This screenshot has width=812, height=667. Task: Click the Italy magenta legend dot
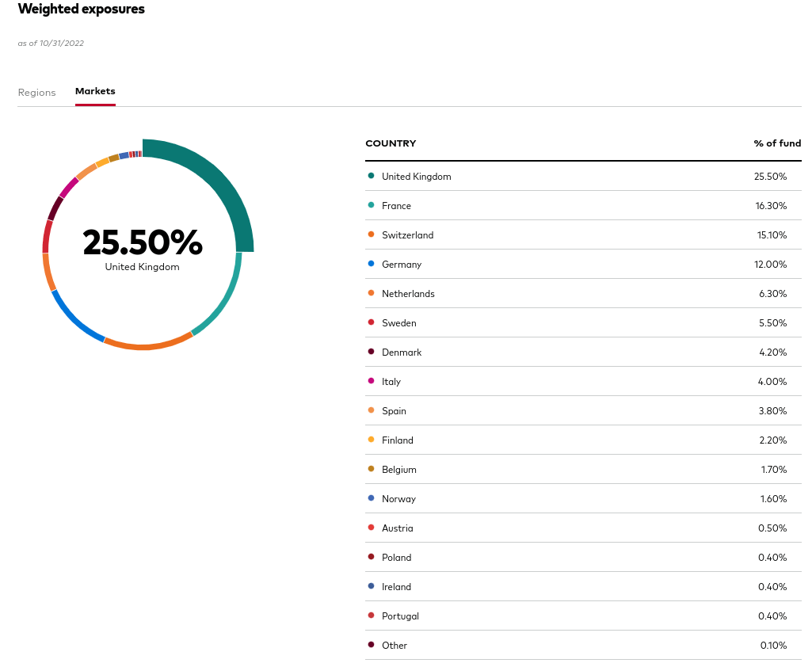tap(371, 381)
